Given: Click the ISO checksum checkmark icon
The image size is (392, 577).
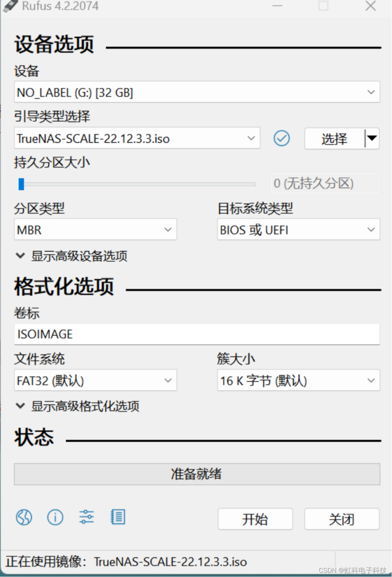Looking at the screenshot, I should point(282,138).
